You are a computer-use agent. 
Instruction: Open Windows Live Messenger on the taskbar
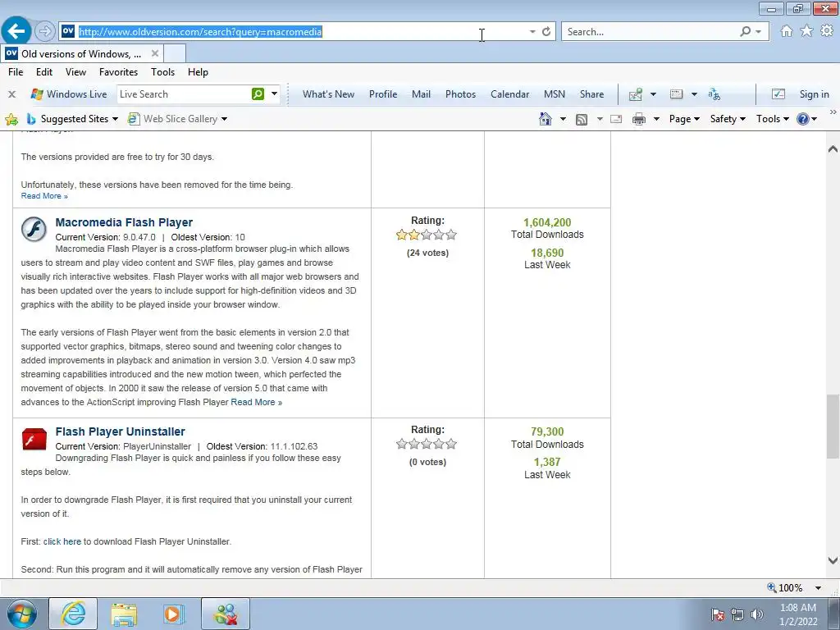tap(226, 614)
